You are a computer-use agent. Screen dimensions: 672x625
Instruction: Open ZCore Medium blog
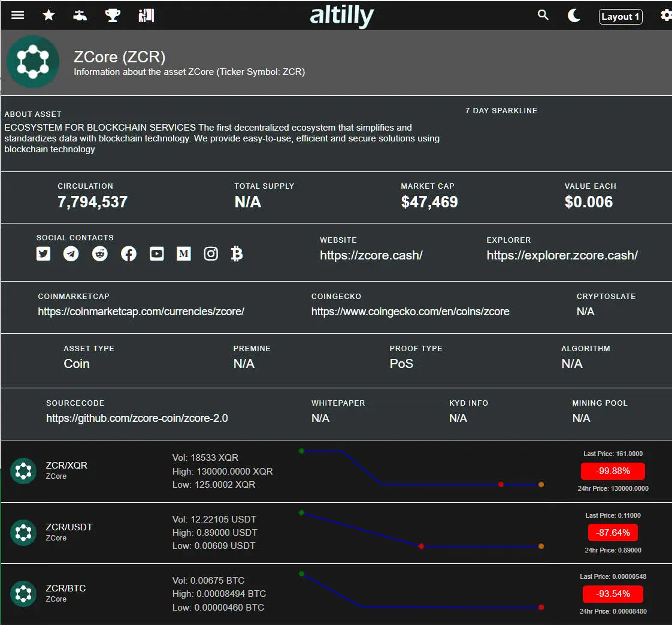point(184,253)
